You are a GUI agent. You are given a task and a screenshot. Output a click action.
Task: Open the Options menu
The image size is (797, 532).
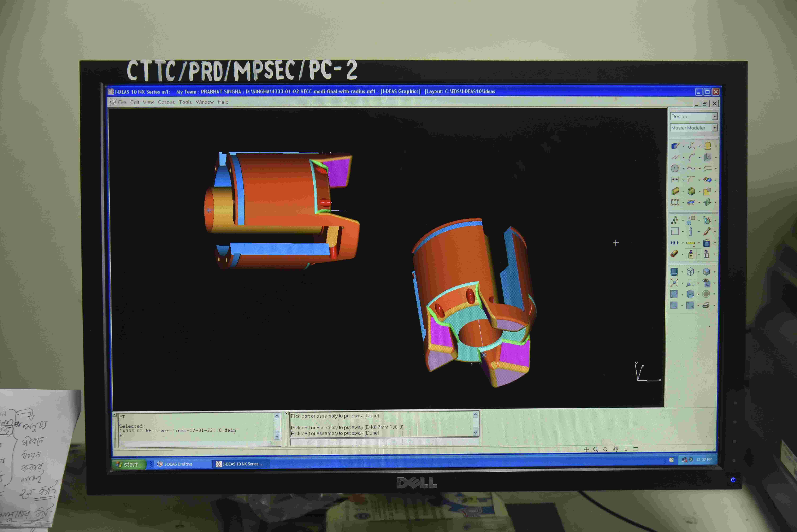click(166, 102)
